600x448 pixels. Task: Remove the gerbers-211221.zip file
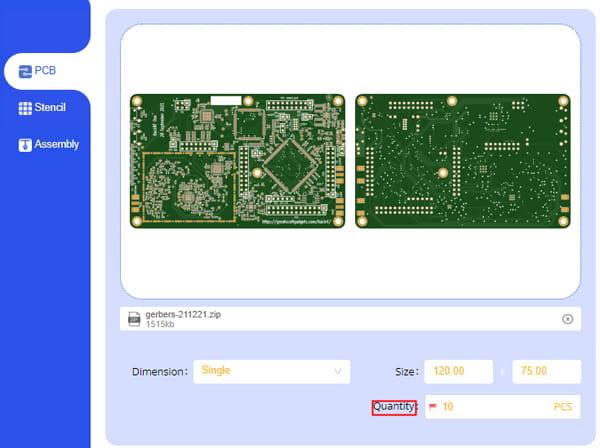[x=567, y=319]
